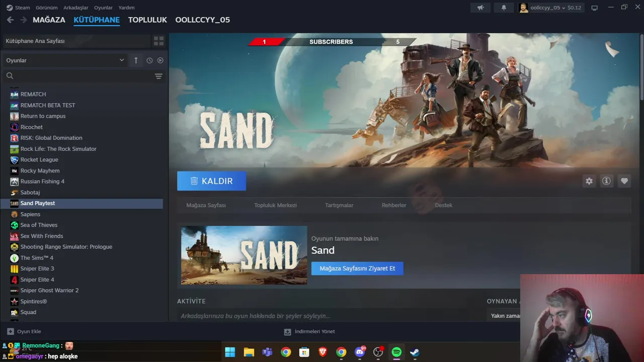Screen dimensions: 644x362
Task: Click Oyun Ekle at the bottom
Action: 24,331
